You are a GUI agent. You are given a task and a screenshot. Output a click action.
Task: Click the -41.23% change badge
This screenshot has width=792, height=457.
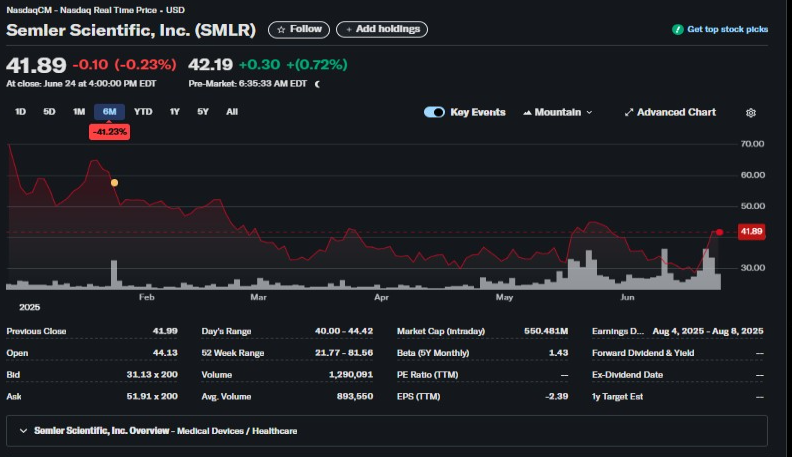(110, 132)
